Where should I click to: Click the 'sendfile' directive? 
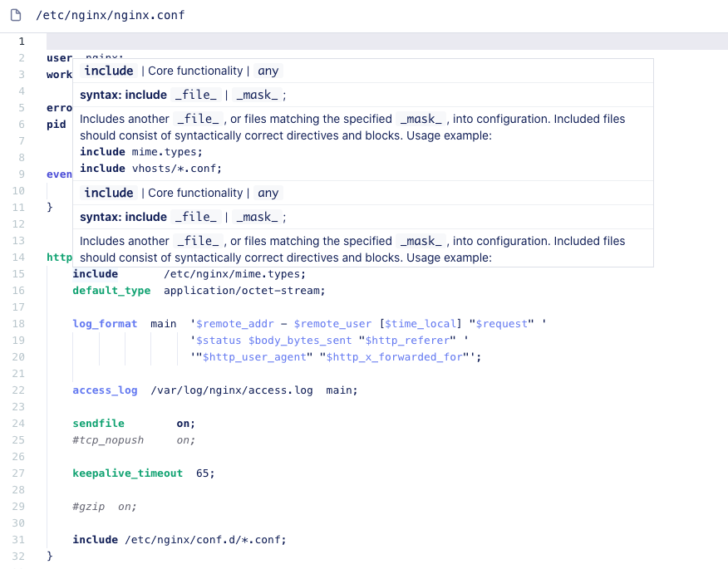[x=98, y=424]
